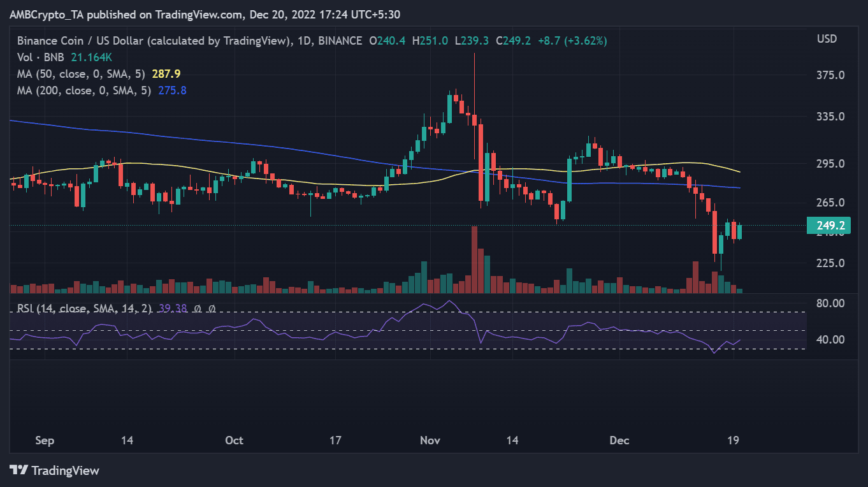
Task: Select the MA (200, close, 0, SMA, 5) legend
Action: click(x=83, y=91)
